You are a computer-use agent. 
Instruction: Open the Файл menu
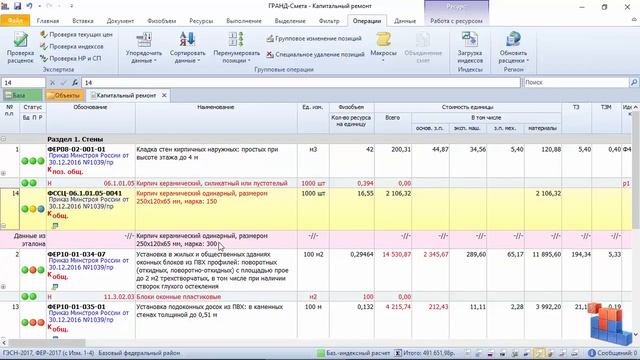15,20
